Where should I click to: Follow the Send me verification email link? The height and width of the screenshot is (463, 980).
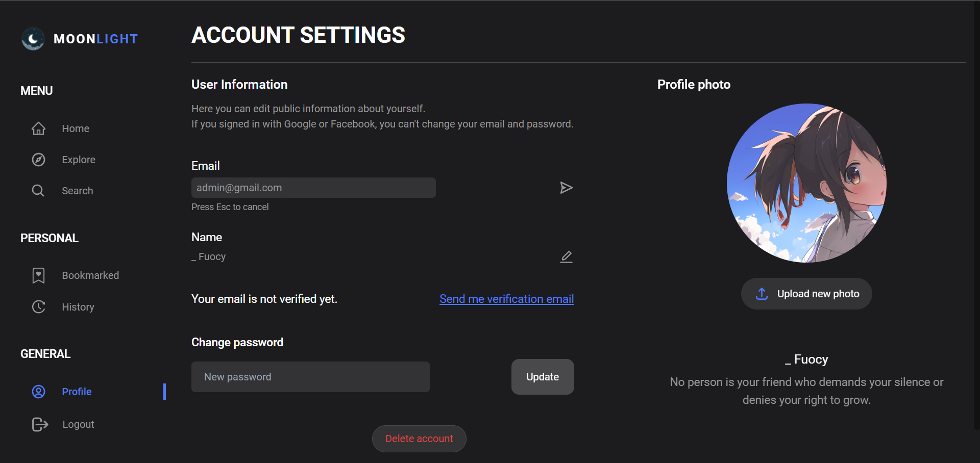506,299
